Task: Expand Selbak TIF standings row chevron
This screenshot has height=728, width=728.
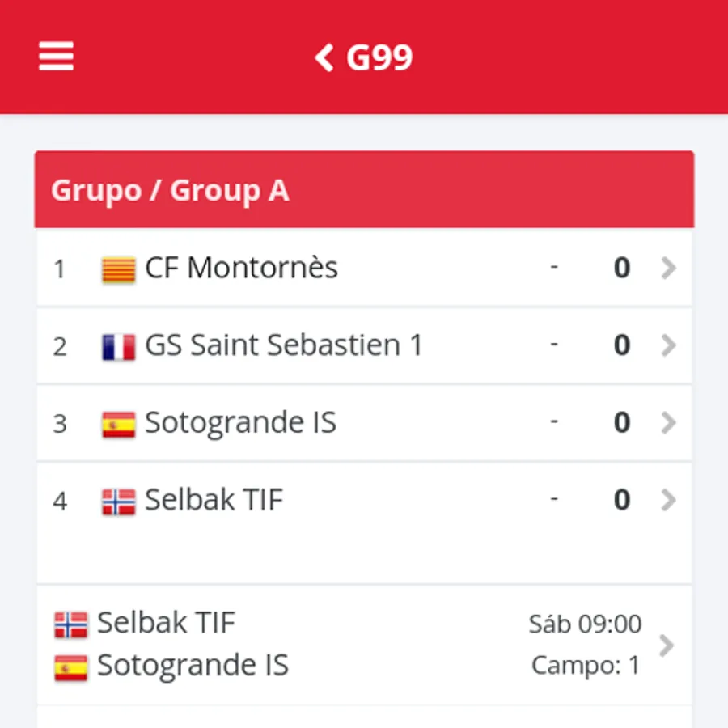Action: (668, 500)
